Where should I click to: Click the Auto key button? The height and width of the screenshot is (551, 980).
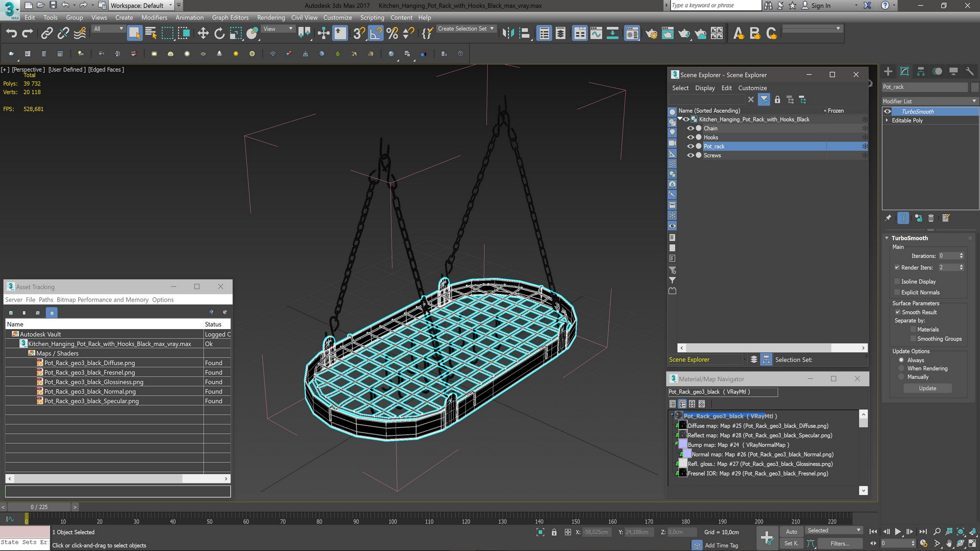[x=791, y=532]
